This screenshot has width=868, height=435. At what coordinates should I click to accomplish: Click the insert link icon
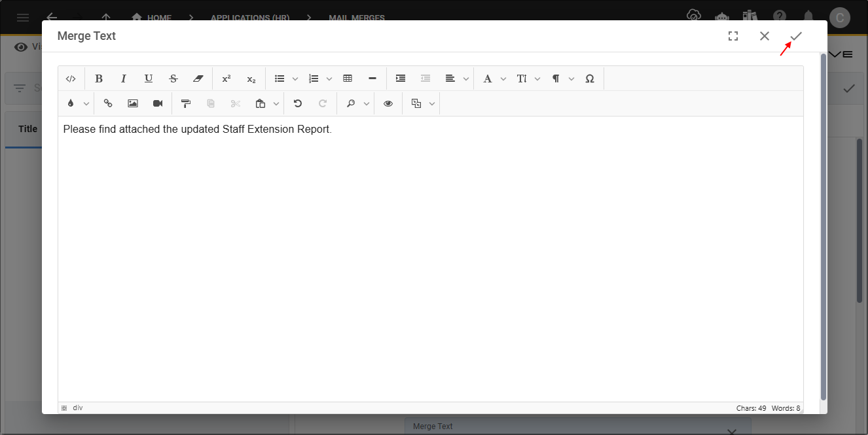click(107, 103)
